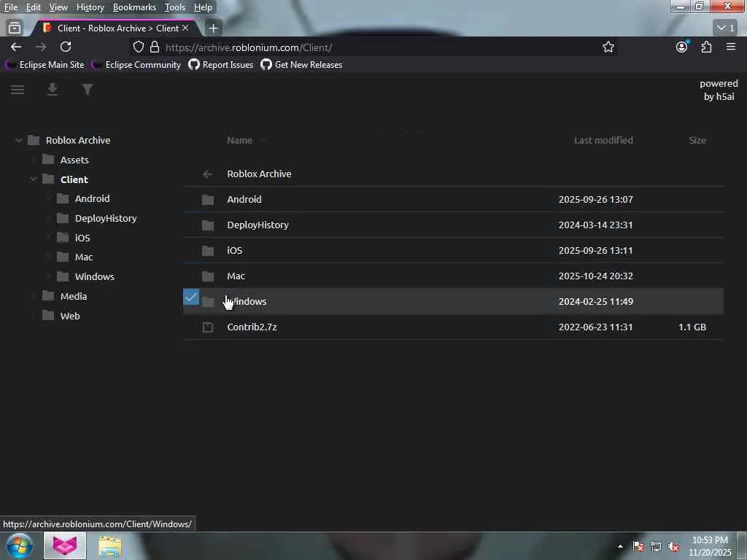Screen dimensions: 747x560
Task: Select iOS in the sidebar tree
Action: point(82,238)
